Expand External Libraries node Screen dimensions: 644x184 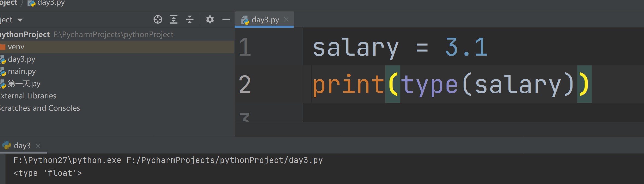(28, 96)
